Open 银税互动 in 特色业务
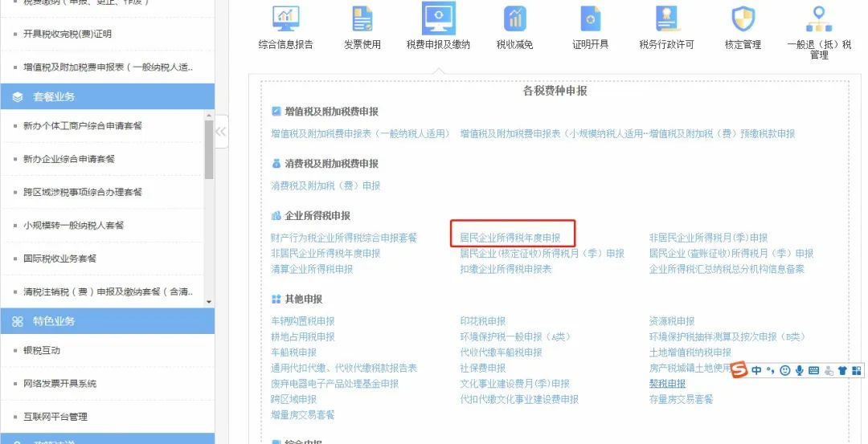The height and width of the screenshot is (444, 868). tap(42, 351)
